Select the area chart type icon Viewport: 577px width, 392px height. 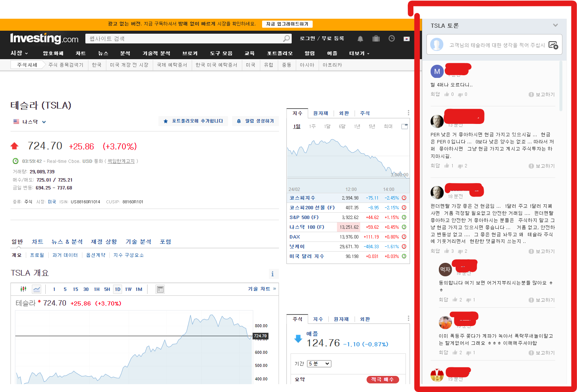(36, 289)
